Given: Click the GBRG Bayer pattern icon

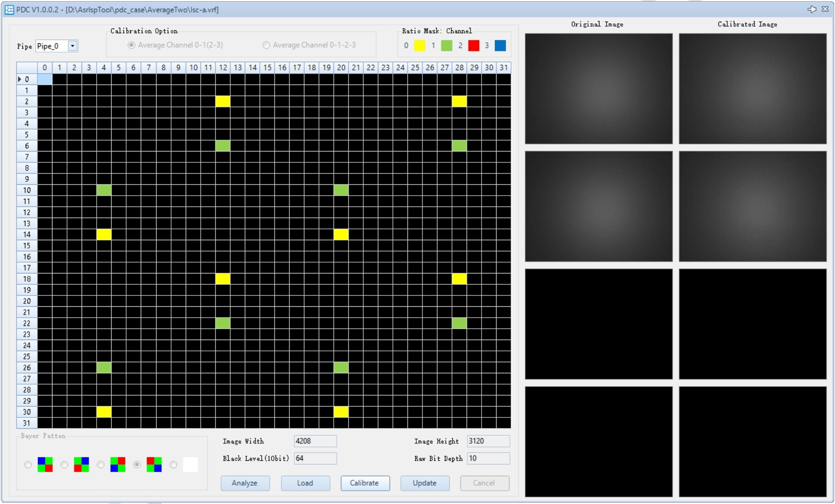Looking at the screenshot, I should point(81,464).
